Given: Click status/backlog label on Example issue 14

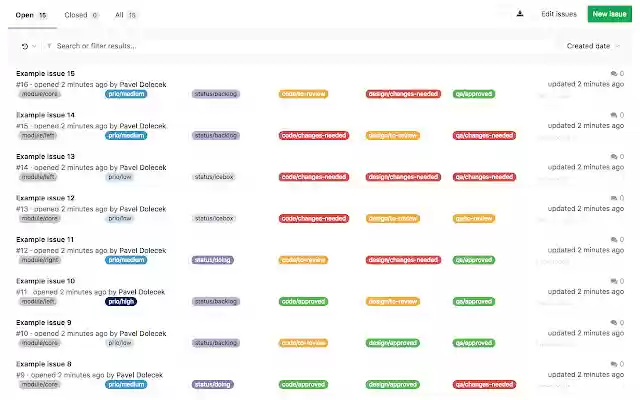Looking at the screenshot, I should click(216, 136).
